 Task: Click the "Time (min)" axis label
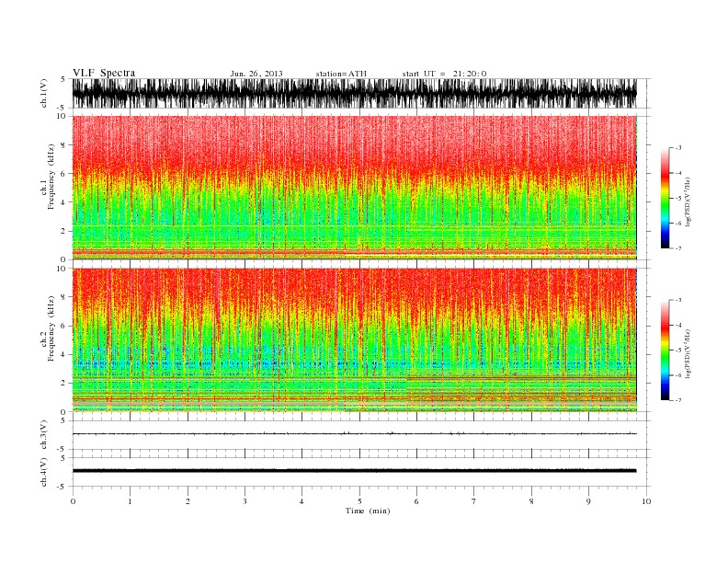coord(368,511)
